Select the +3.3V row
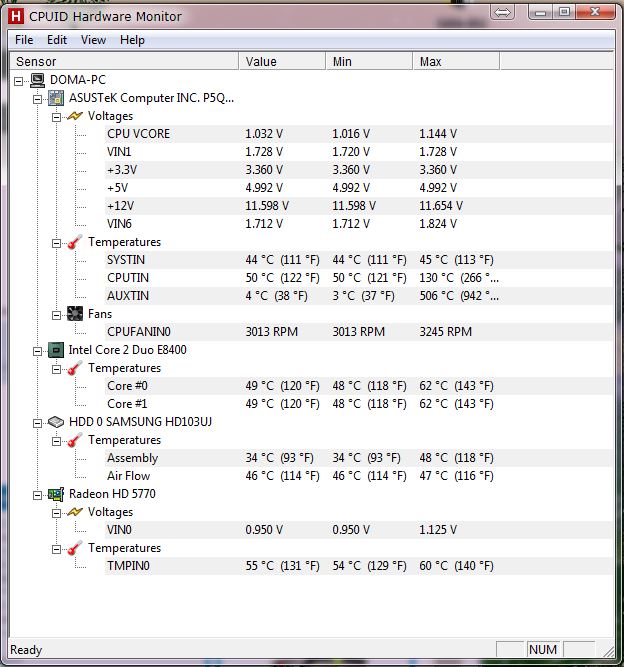This screenshot has height=667, width=624. click(359, 170)
